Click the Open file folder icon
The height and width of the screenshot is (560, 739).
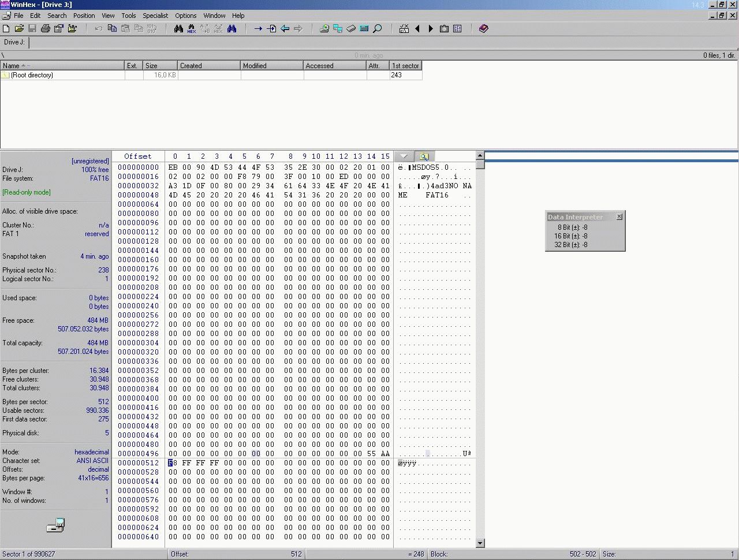pyautogui.click(x=19, y=28)
